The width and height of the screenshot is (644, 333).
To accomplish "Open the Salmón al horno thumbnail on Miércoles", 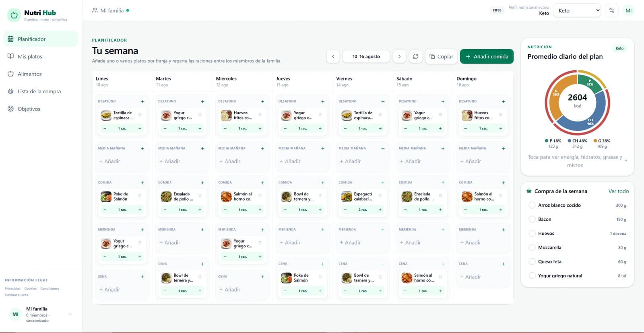I will (x=226, y=196).
